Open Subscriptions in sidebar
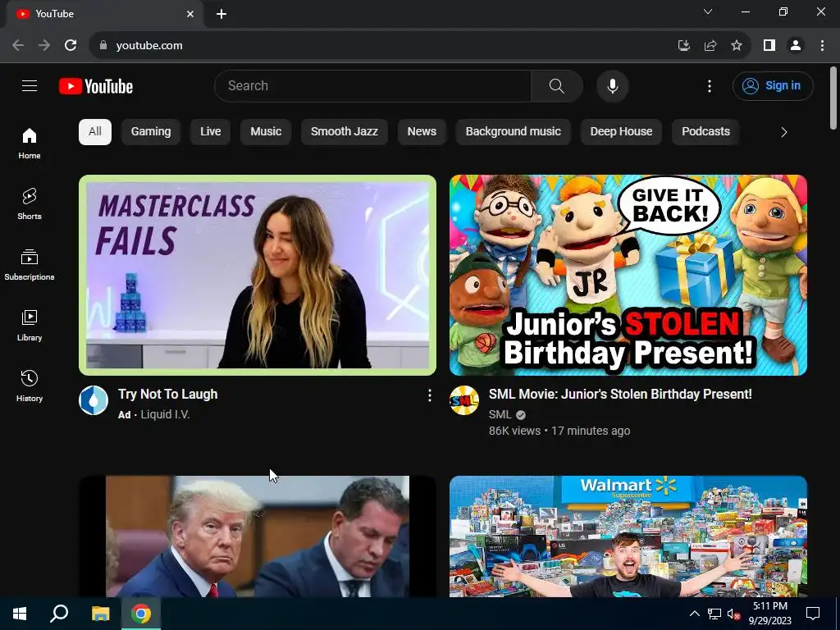Image resolution: width=840 pixels, height=630 pixels. pyautogui.click(x=30, y=265)
